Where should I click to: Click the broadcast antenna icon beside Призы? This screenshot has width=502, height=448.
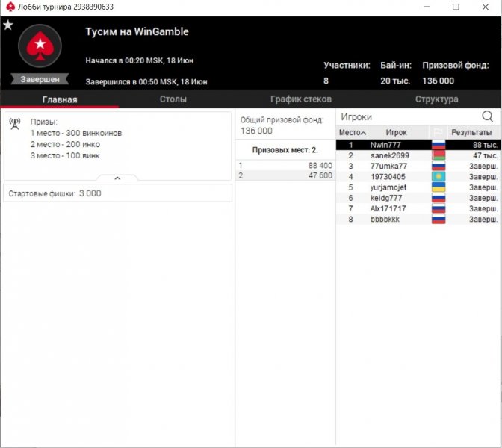coord(14,123)
